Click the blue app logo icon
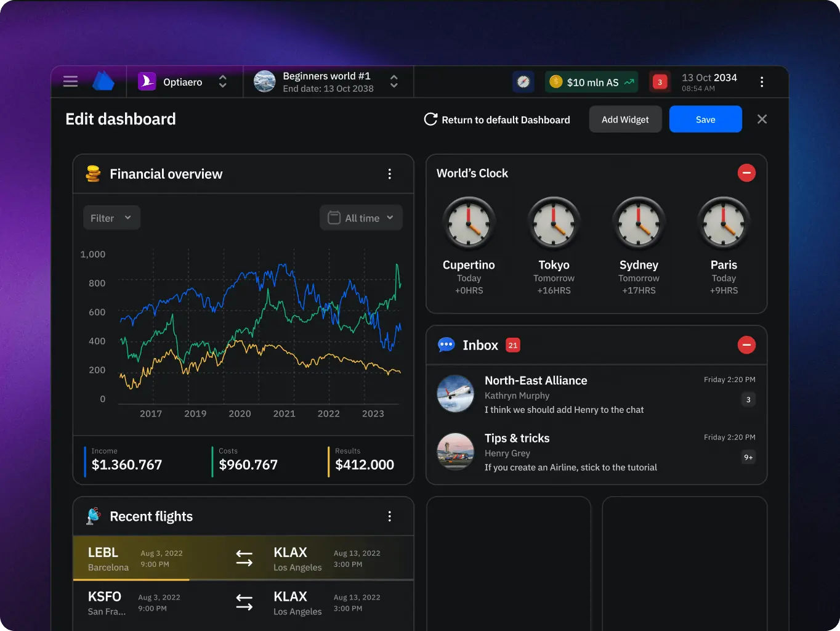This screenshot has width=840, height=631. (x=103, y=81)
